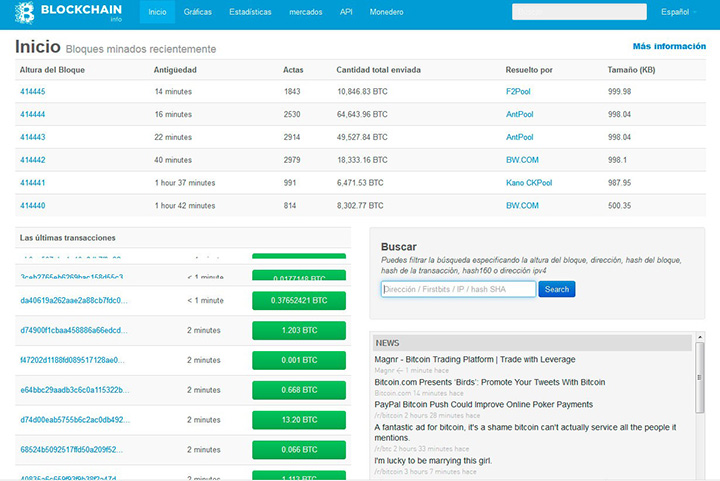Click the 13.20 BTC transaction amount
720x481 pixels.
point(299,420)
